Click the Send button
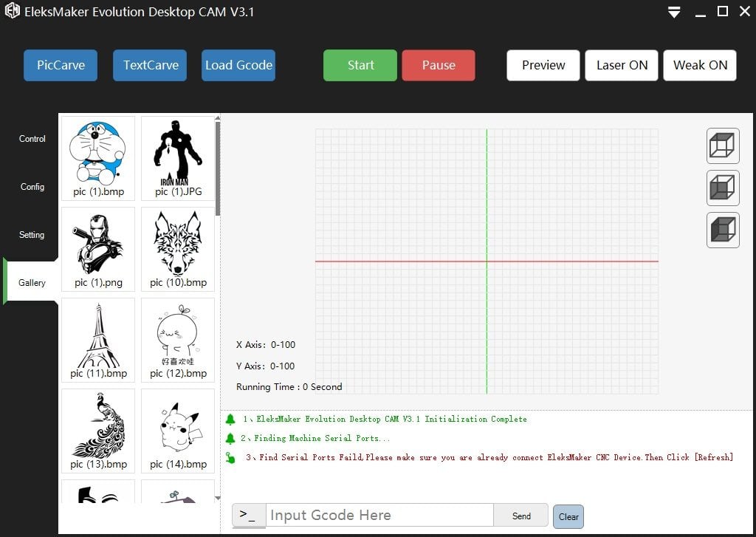This screenshot has height=537, width=756. 521,516
